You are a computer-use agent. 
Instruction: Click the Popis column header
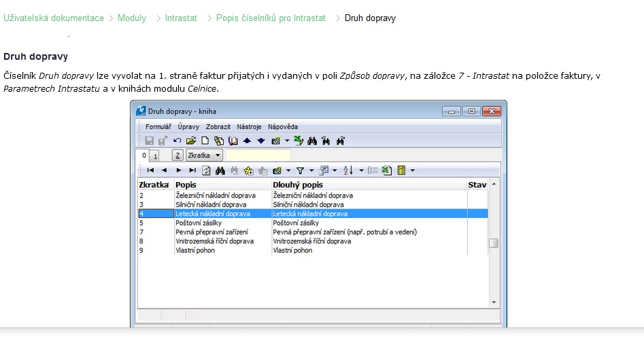(222, 185)
